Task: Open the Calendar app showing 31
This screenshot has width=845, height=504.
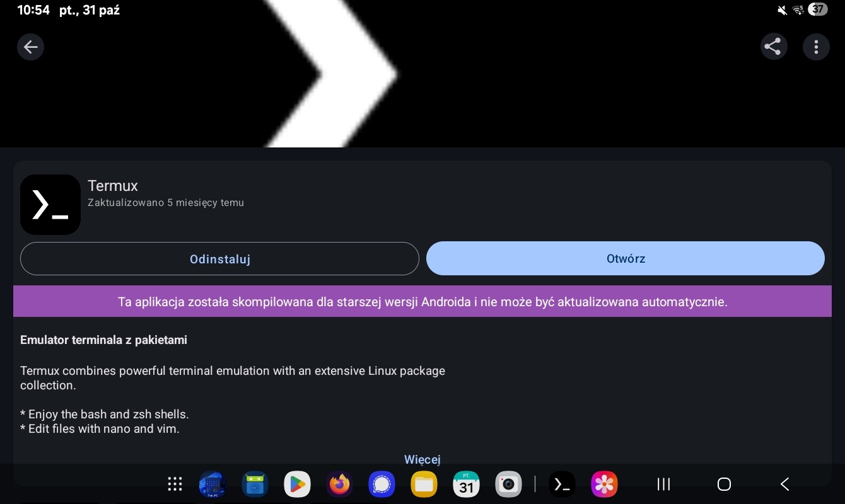Action: tap(466, 484)
